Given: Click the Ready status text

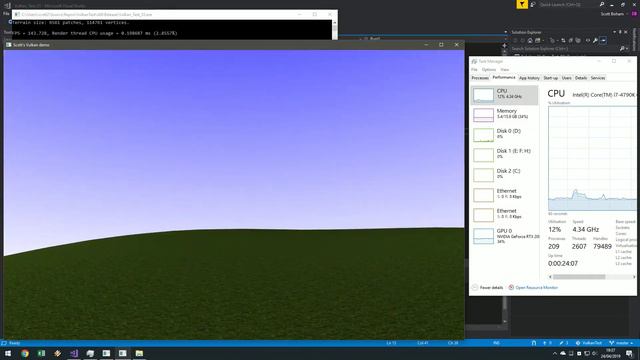Looking at the screenshot, I should (x=14, y=343).
